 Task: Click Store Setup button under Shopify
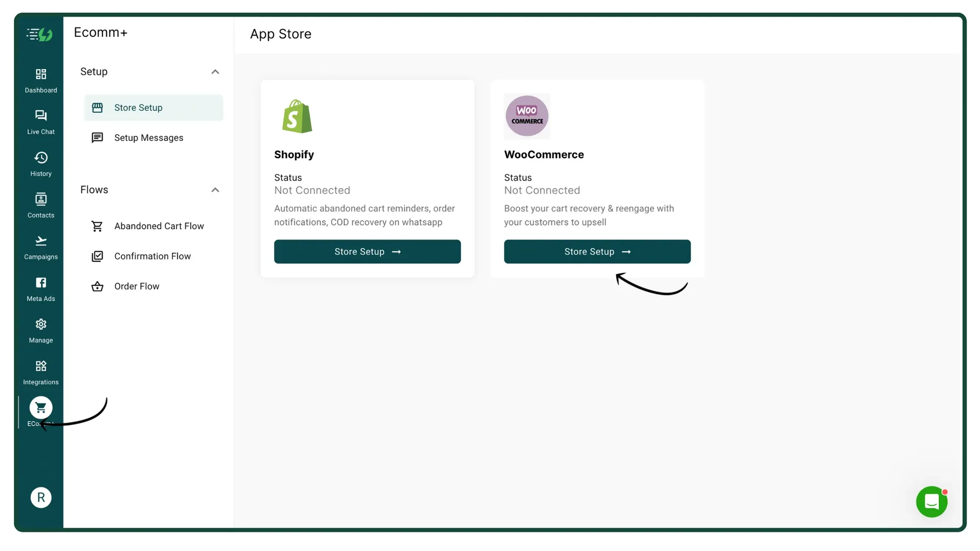point(367,251)
